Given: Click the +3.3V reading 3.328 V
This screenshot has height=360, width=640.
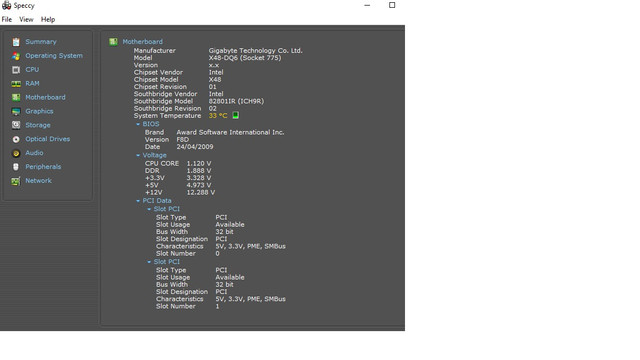Looking at the screenshot, I should [199, 178].
